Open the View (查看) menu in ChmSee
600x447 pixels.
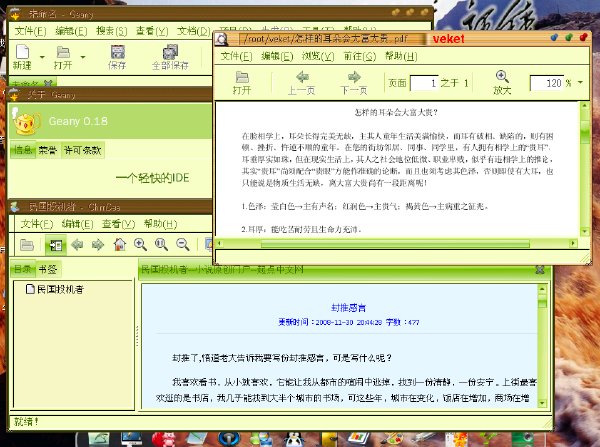pyautogui.click(x=119, y=224)
